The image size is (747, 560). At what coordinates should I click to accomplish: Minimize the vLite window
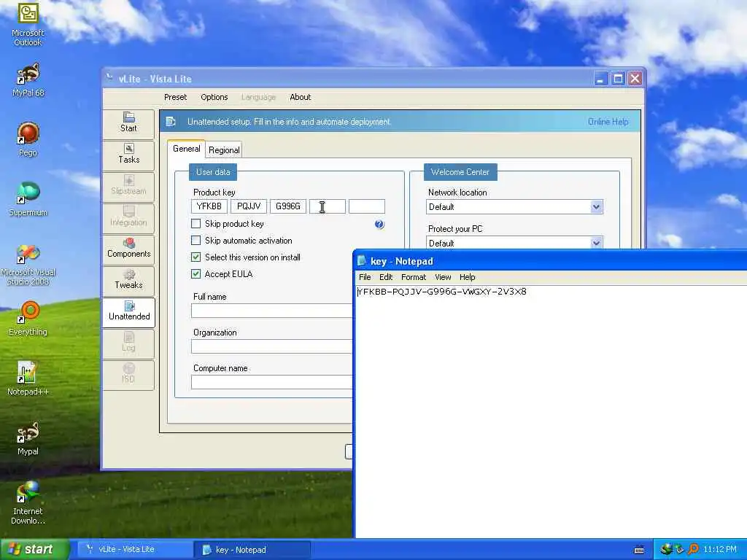601,79
